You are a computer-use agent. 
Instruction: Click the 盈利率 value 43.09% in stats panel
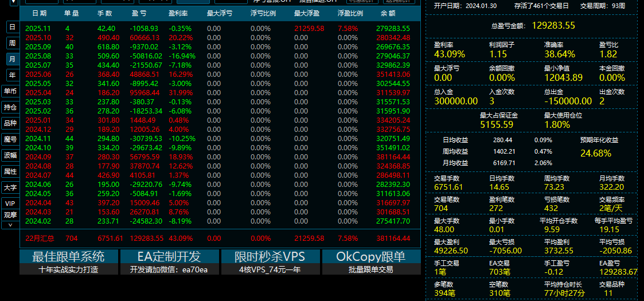pyautogui.click(x=450, y=54)
